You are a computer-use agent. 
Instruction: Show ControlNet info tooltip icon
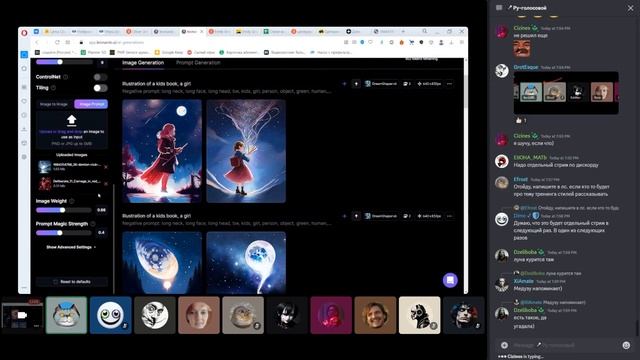pos(66,77)
